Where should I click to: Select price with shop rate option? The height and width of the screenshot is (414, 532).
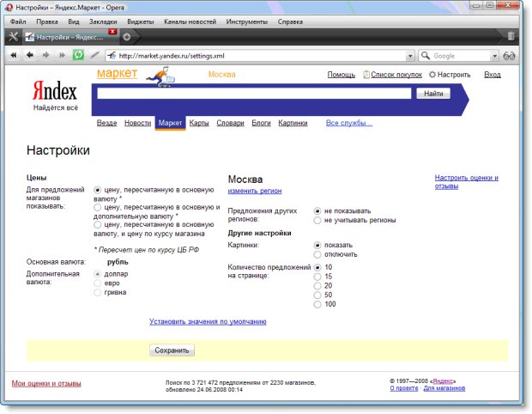coord(97,224)
